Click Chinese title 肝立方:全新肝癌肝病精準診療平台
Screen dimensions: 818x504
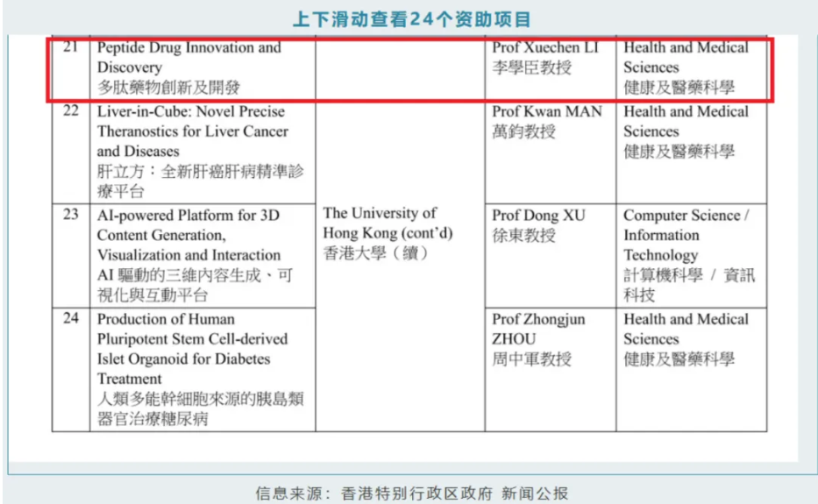click(x=200, y=181)
